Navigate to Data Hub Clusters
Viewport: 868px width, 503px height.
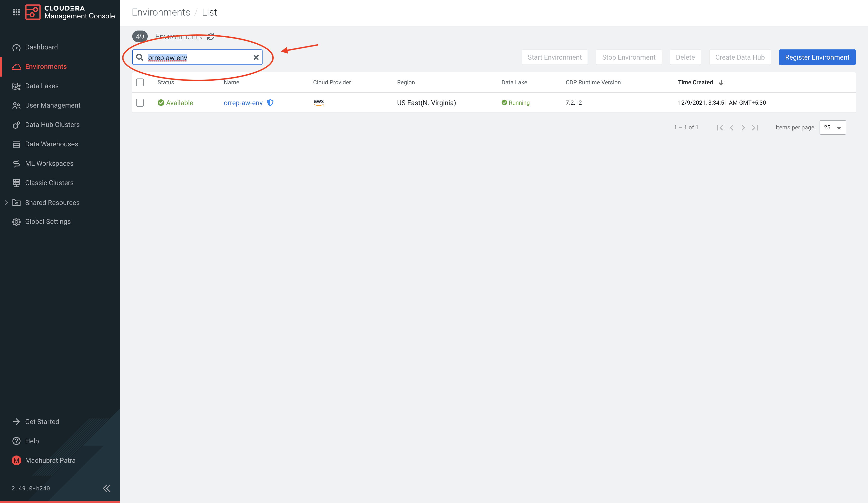(x=52, y=125)
